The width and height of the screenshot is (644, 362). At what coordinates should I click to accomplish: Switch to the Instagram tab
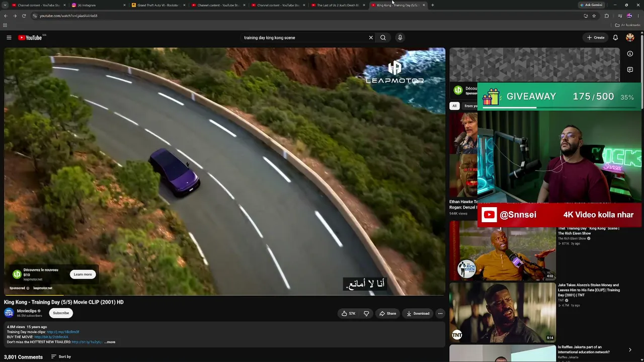99,5
